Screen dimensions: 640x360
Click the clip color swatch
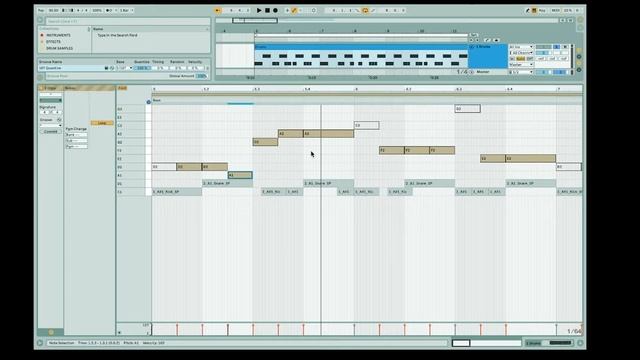point(51,100)
